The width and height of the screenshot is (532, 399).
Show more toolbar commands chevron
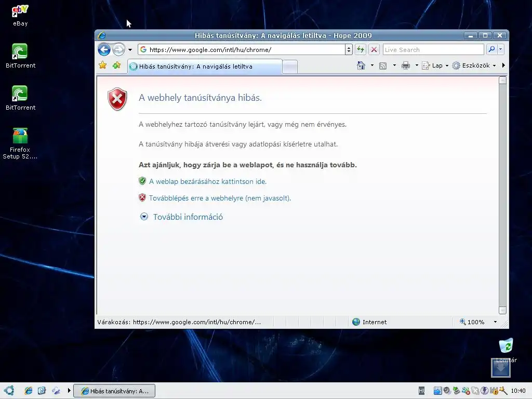503,65
